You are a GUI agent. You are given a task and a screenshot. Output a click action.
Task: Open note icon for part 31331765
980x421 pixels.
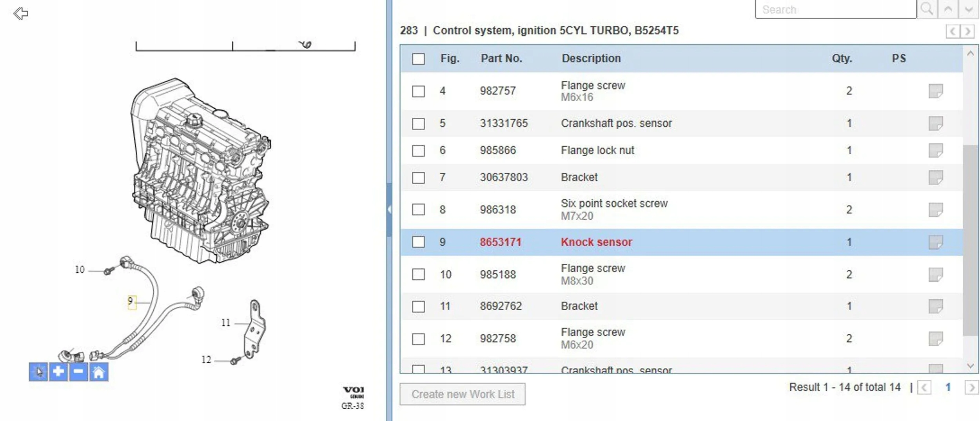click(x=936, y=124)
